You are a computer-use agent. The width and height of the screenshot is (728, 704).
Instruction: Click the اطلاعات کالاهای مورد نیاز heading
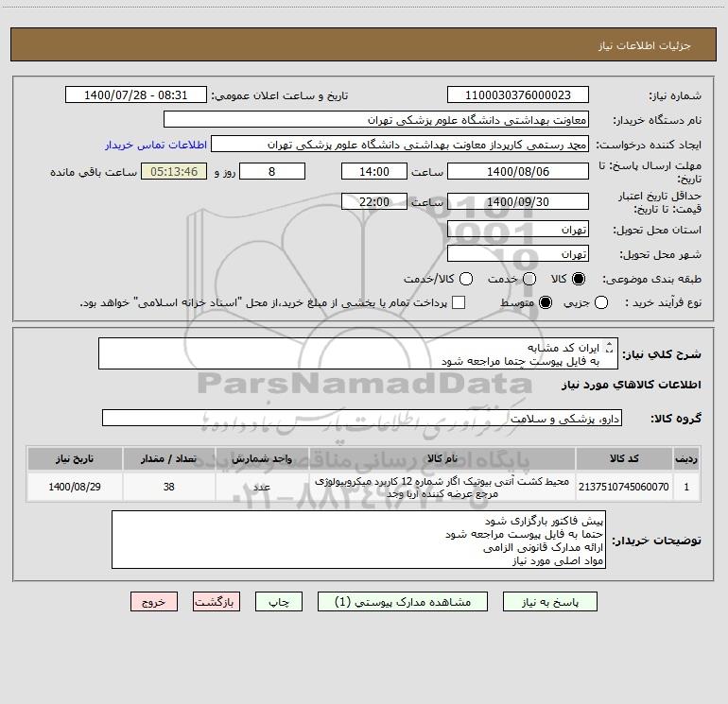632,385
